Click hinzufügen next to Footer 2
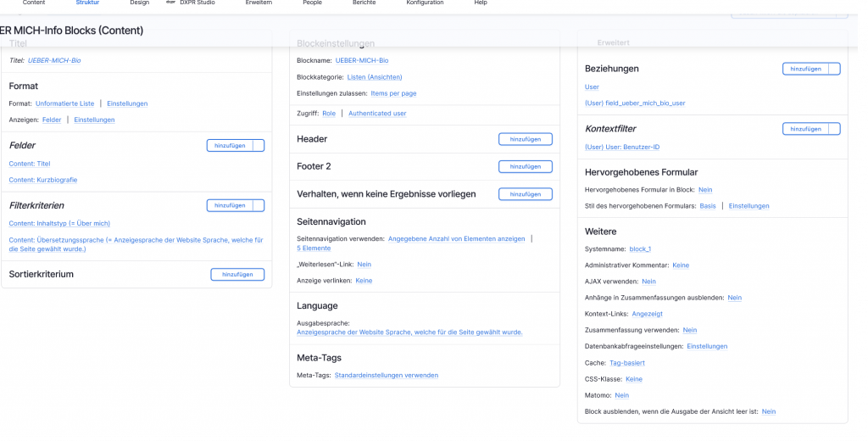 [526, 167]
